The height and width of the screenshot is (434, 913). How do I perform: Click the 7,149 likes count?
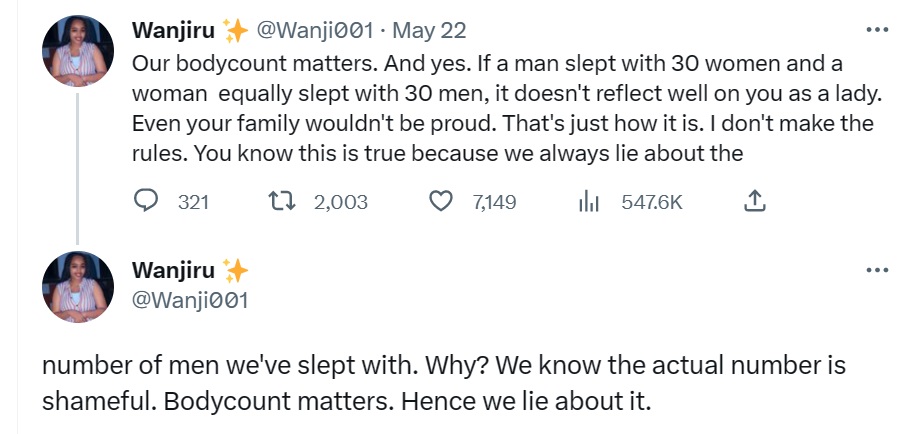494,202
